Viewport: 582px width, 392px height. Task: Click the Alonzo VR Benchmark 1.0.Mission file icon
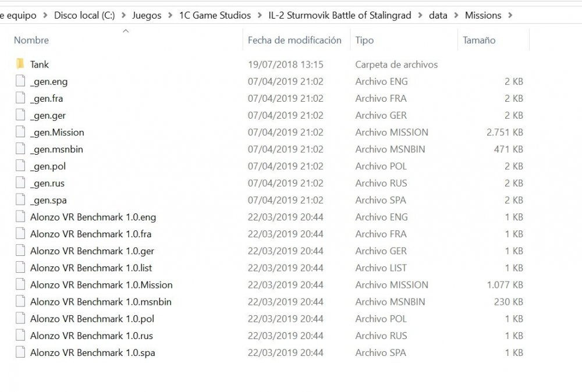[x=20, y=284]
